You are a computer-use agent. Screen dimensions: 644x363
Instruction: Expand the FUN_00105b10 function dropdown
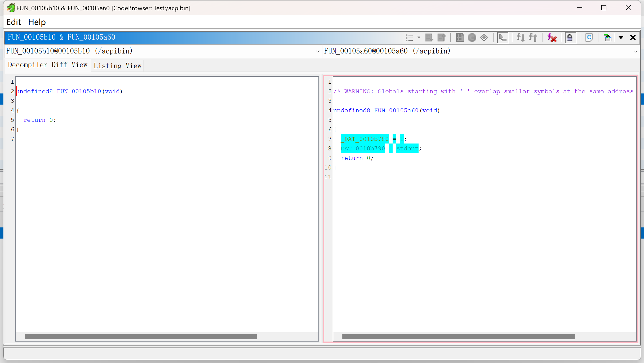tap(318, 51)
